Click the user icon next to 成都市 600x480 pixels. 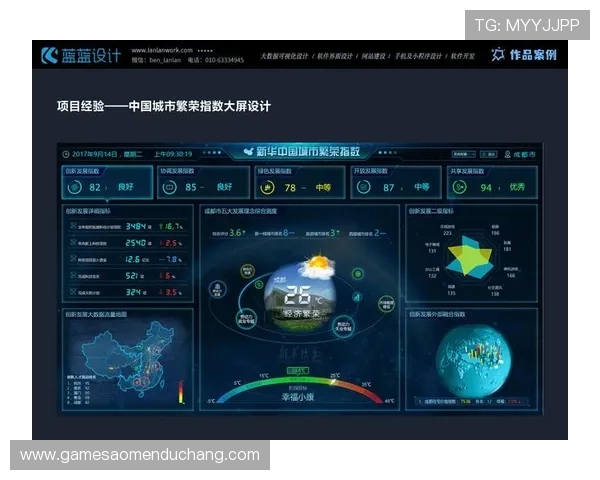507,154
